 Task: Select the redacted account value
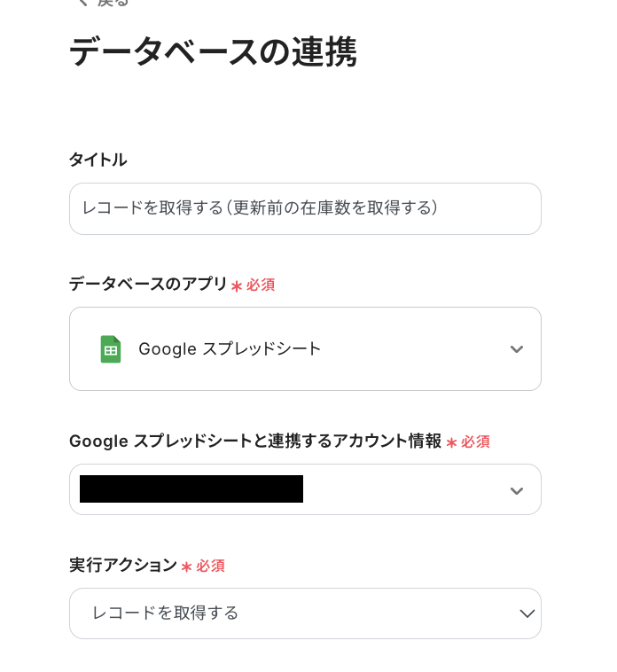coord(191,489)
